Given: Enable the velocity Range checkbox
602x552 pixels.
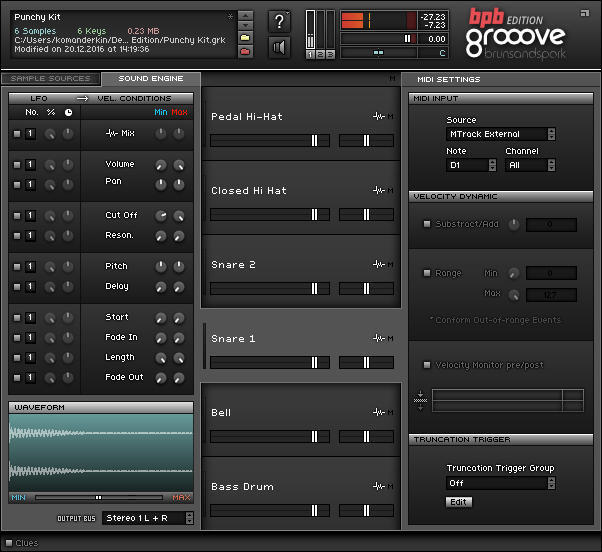Looking at the screenshot, I should point(427,273).
